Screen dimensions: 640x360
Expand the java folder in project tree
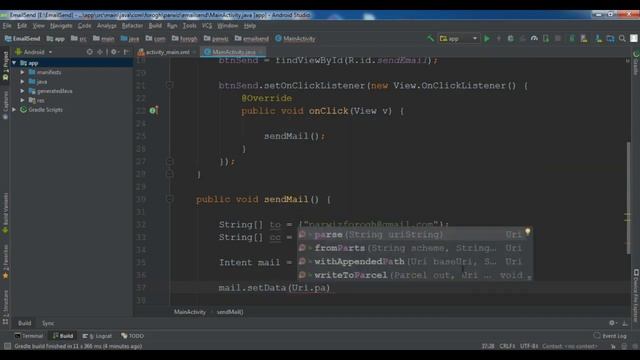[x=22, y=82]
